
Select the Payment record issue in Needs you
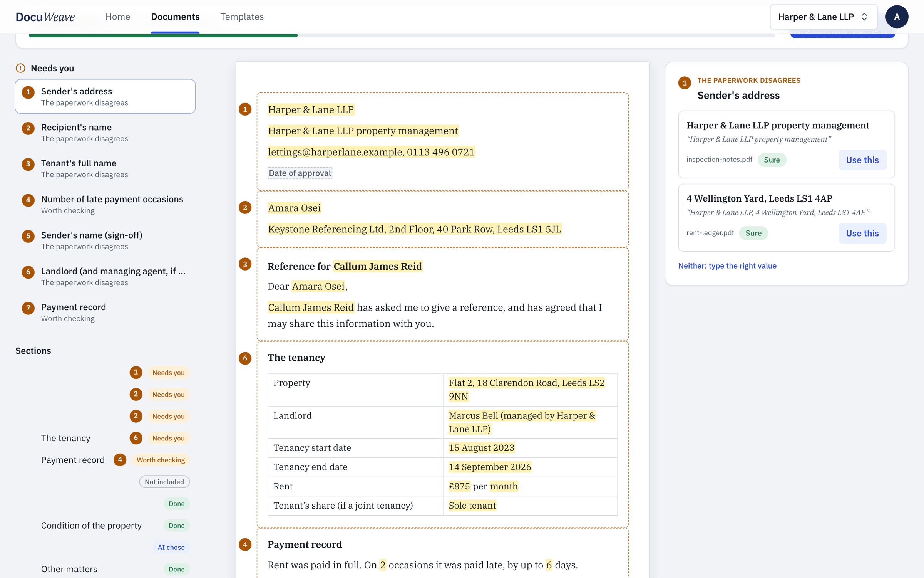105,312
